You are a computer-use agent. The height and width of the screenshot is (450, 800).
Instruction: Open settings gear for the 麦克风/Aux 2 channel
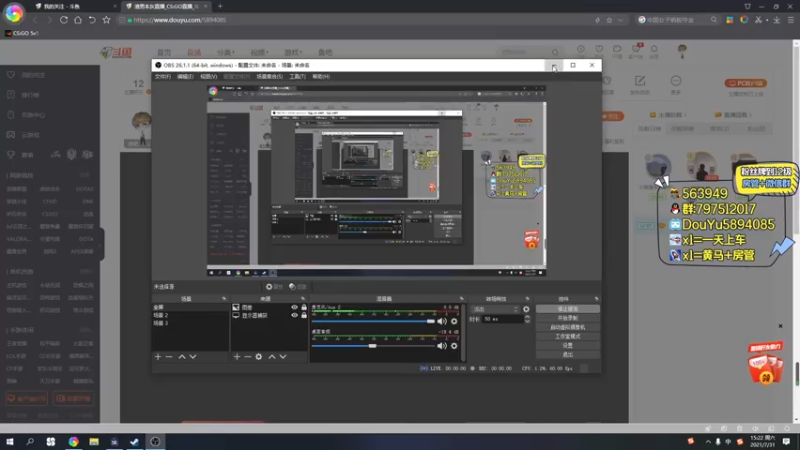pyautogui.click(x=454, y=321)
